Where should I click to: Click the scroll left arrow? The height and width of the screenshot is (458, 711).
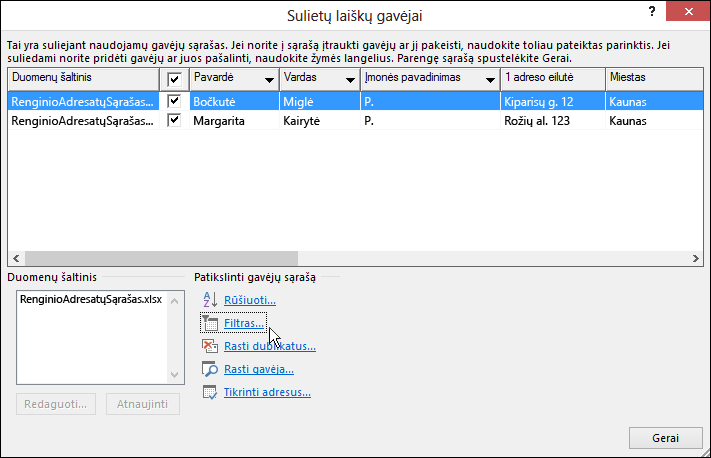(x=16, y=258)
